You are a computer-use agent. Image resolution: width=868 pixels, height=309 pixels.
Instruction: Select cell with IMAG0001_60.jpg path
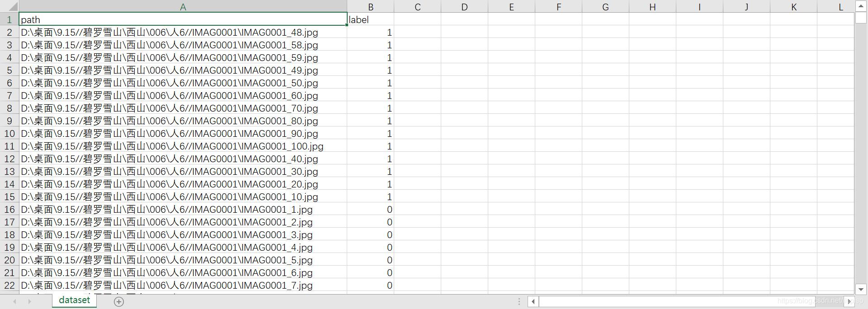(183, 95)
